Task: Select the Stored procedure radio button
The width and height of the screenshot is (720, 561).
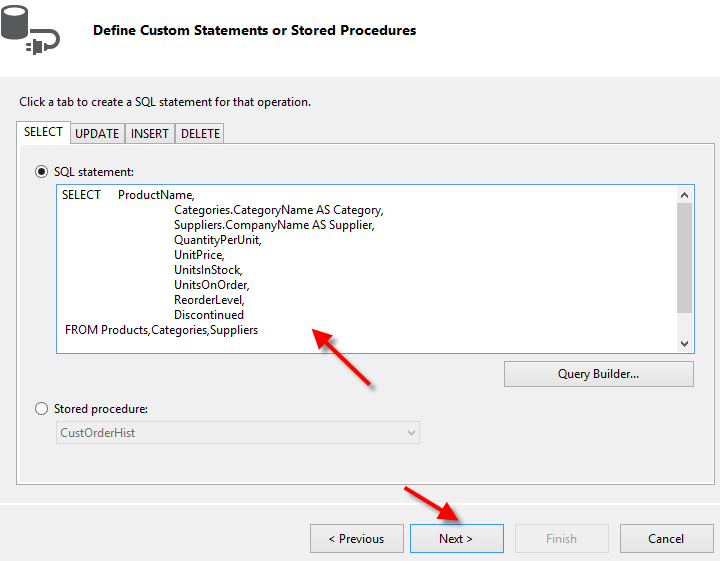Action: click(x=41, y=408)
